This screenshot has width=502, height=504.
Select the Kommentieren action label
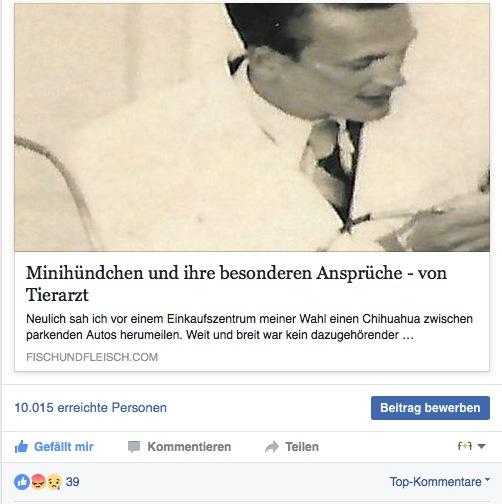pyautogui.click(x=189, y=447)
